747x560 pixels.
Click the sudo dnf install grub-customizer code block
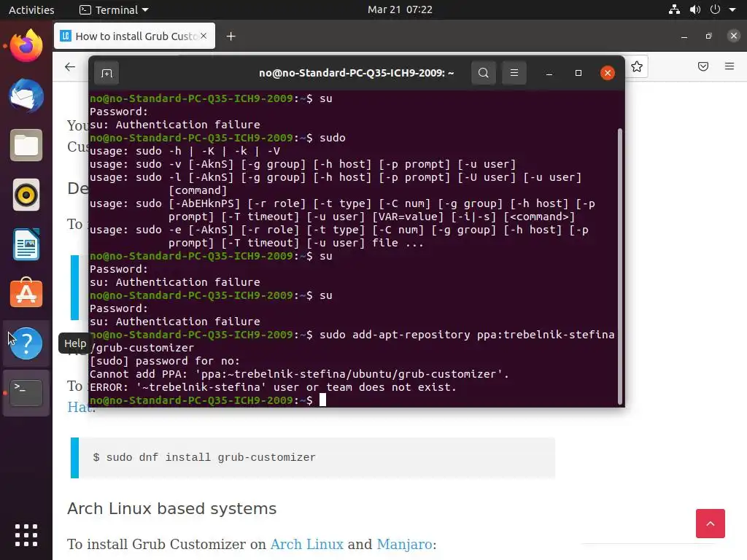pyautogui.click(x=313, y=458)
